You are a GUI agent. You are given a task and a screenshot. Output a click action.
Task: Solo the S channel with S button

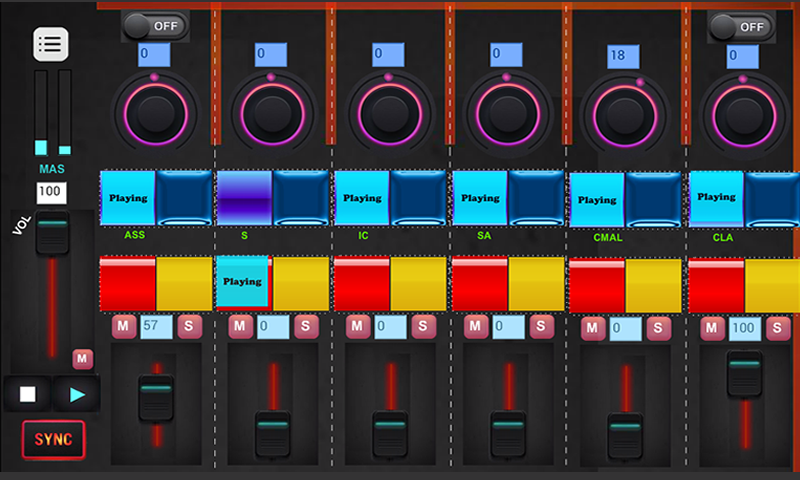306,326
